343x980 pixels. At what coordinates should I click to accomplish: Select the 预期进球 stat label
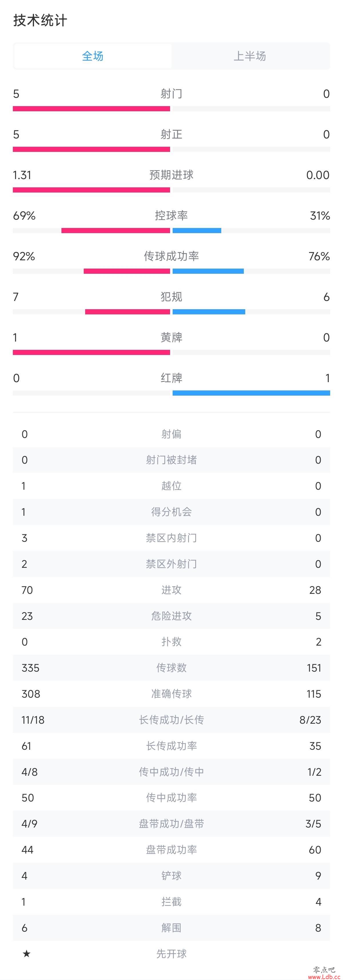[x=171, y=175]
